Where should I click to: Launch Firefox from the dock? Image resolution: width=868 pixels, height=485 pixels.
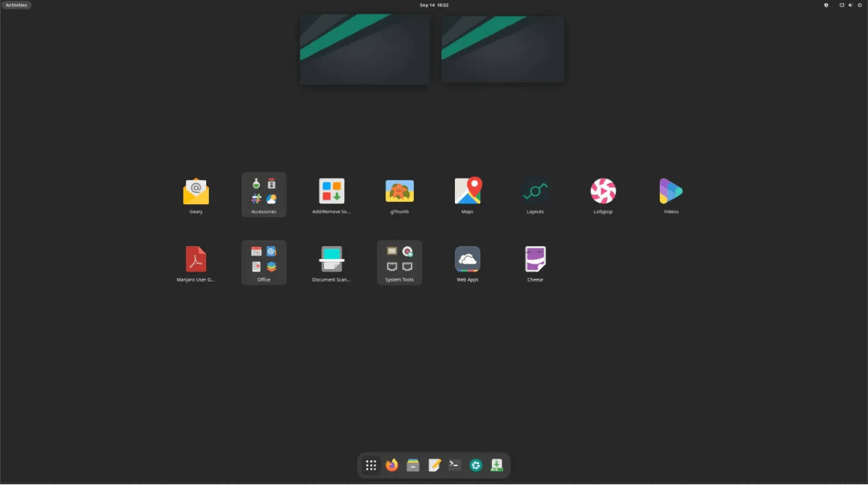pos(391,465)
